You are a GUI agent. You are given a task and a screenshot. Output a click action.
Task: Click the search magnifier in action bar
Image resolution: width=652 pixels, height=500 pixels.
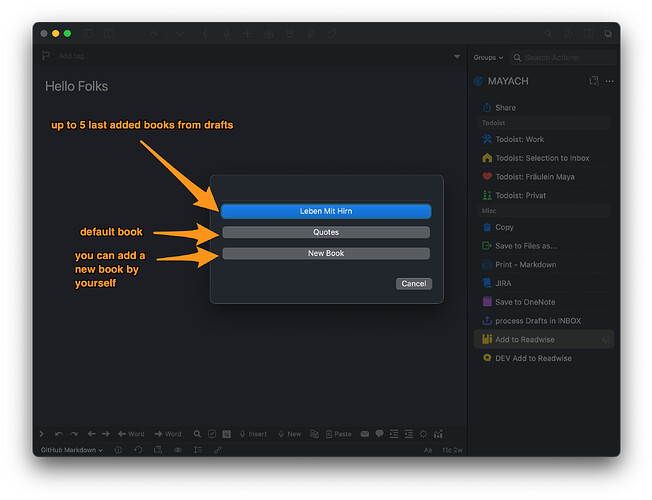tap(197, 434)
